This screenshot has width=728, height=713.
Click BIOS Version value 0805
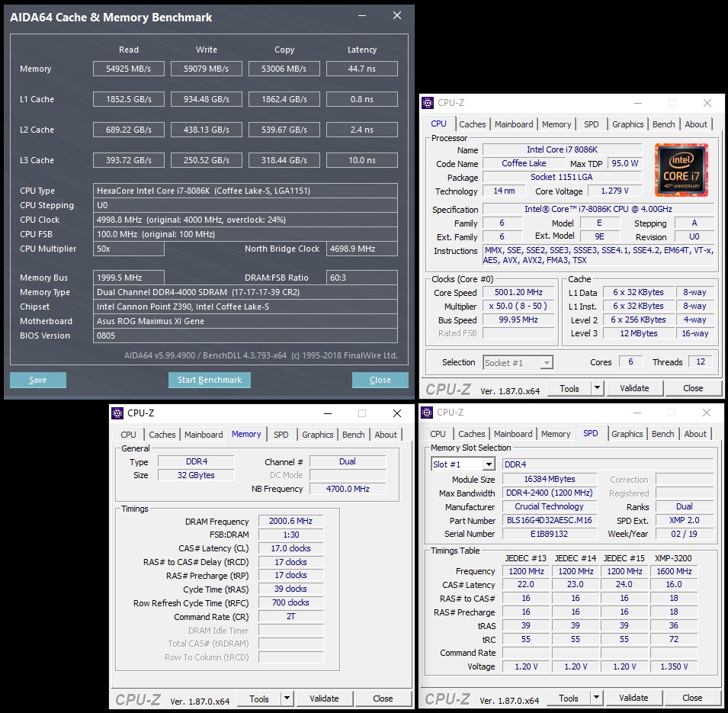(x=245, y=336)
